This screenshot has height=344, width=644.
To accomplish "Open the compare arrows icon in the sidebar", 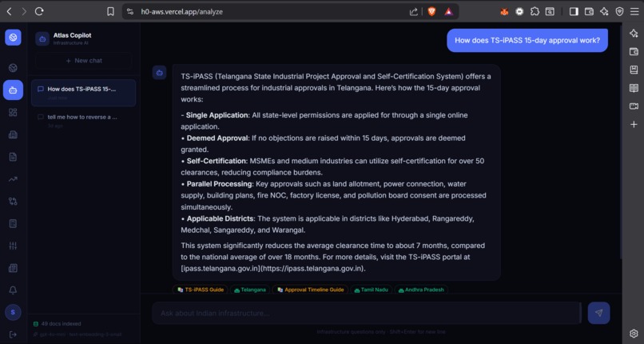I will 13,202.
